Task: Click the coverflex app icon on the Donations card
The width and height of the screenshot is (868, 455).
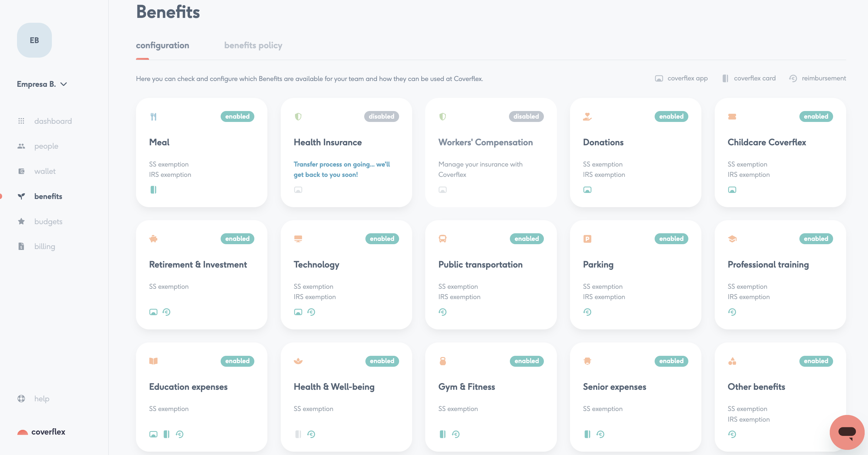Action: 587,190
